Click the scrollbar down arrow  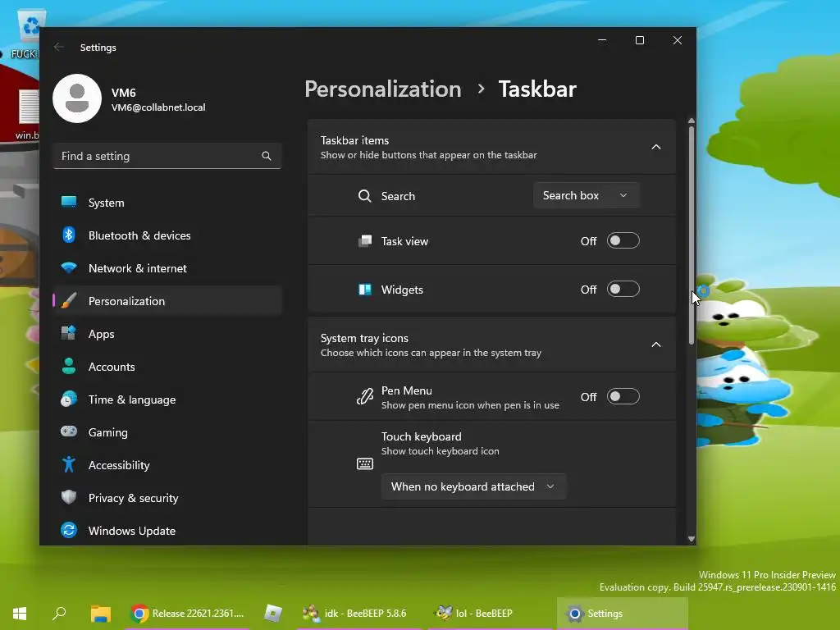tap(691, 539)
